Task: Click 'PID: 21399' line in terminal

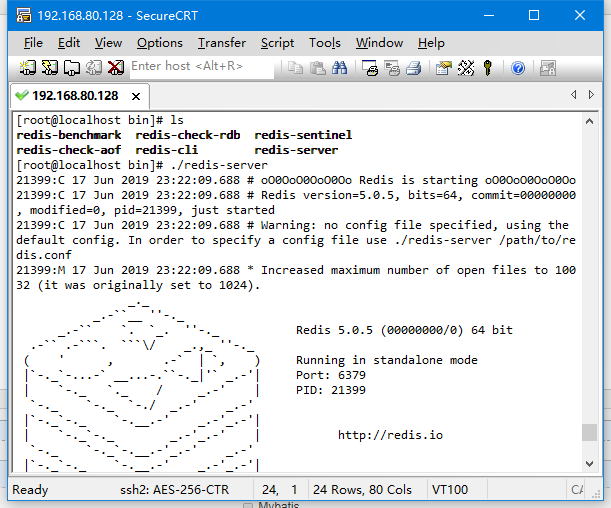Action: coord(331,390)
